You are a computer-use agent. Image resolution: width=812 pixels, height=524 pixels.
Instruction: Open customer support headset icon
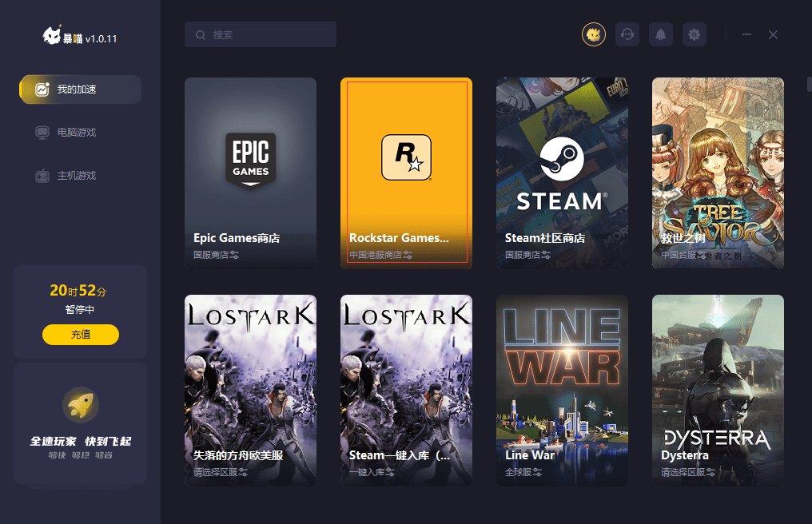(627, 34)
